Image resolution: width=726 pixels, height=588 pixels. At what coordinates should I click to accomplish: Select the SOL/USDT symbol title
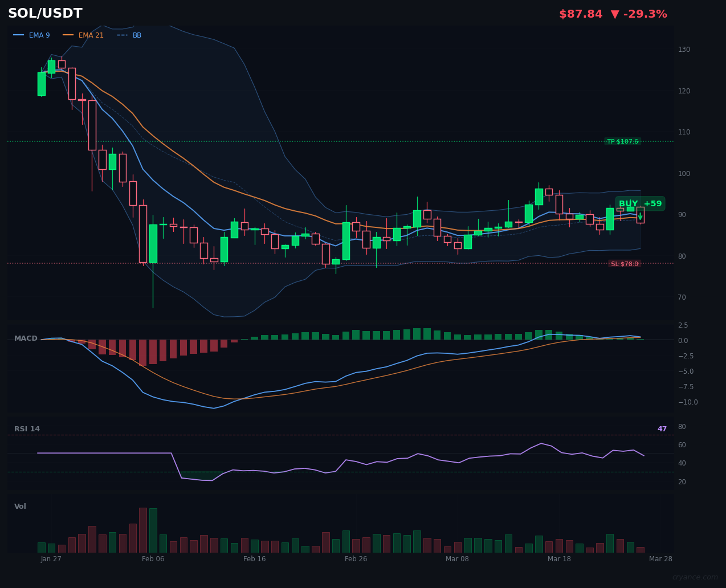coord(44,13)
